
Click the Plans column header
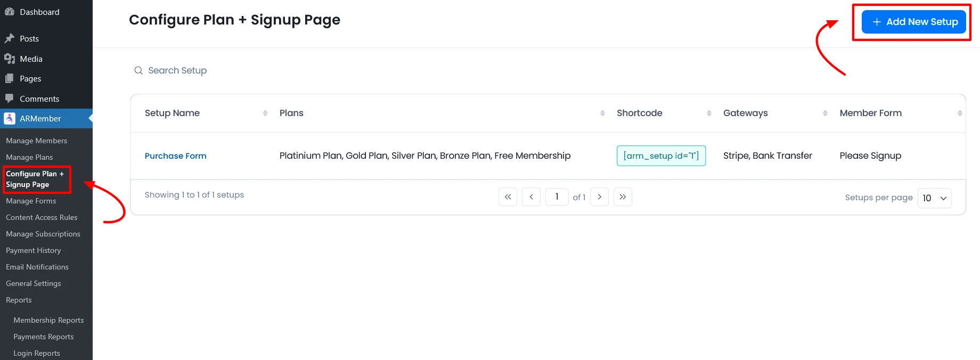click(x=291, y=113)
